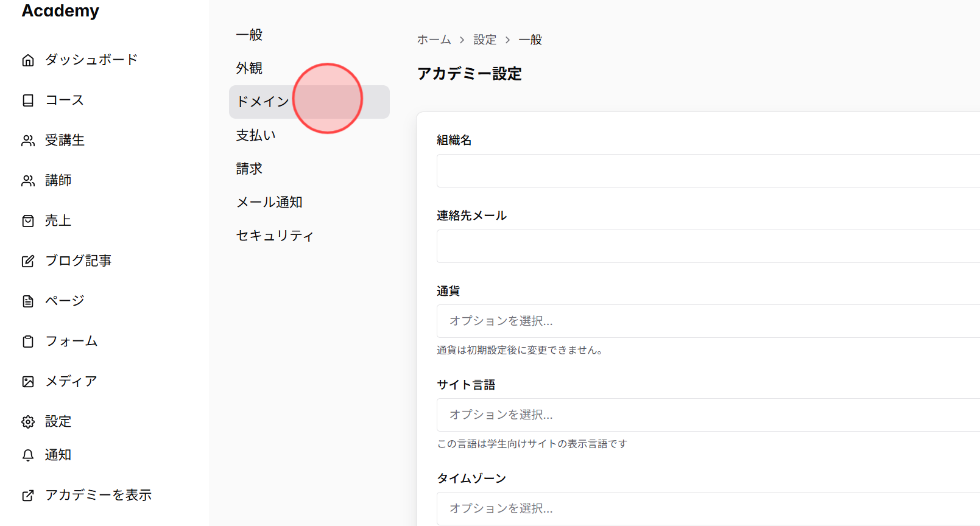Click ホーム in the breadcrumb
This screenshot has height=526, width=980.
(434, 40)
